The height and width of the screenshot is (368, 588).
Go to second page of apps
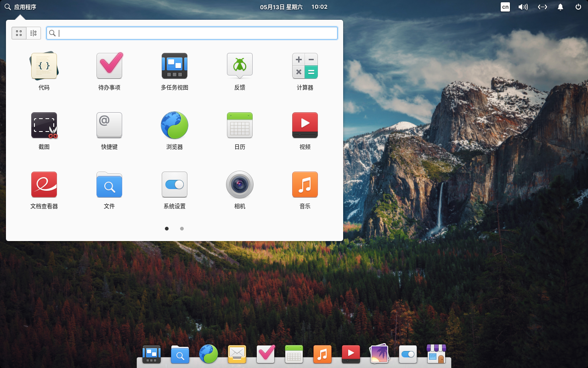click(x=182, y=229)
